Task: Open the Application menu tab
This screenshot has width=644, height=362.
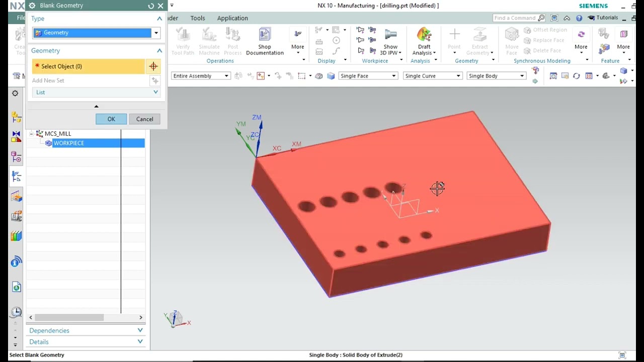Action: click(232, 18)
